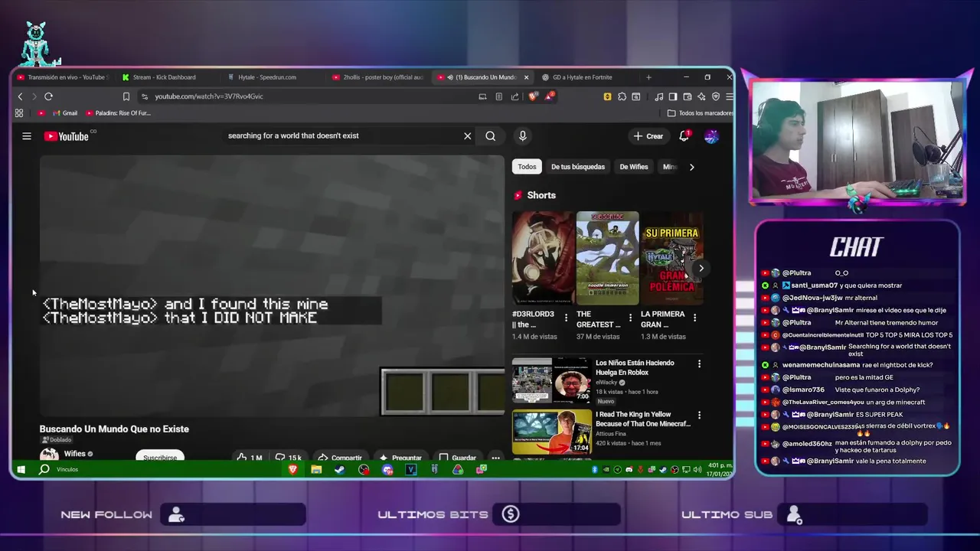Open the browser extensions puzzle icon
The image size is (980, 551).
(622, 96)
